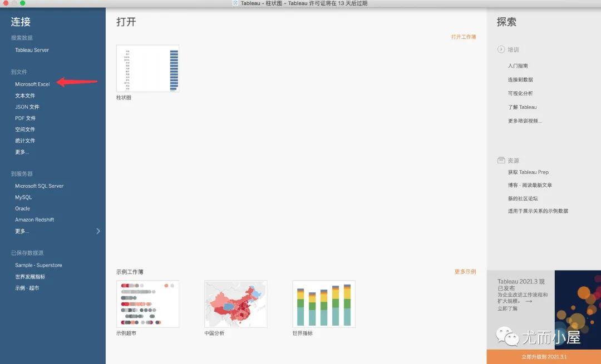The width and height of the screenshot is (601, 364).
Task: Connect to MySQL server
Action: click(23, 197)
